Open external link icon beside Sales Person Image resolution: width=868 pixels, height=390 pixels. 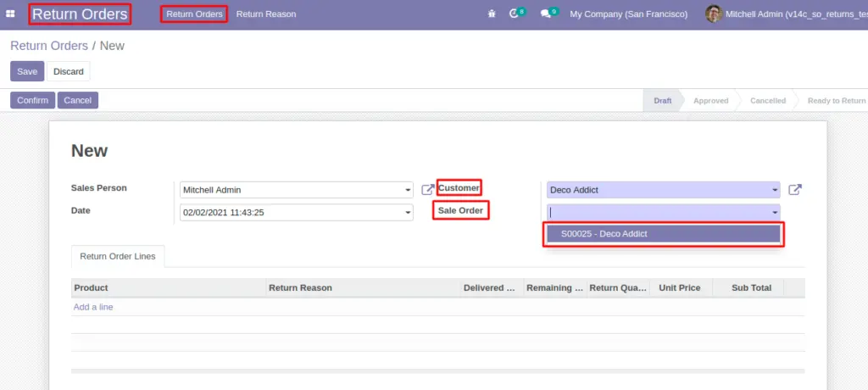pyautogui.click(x=427, y=190)
